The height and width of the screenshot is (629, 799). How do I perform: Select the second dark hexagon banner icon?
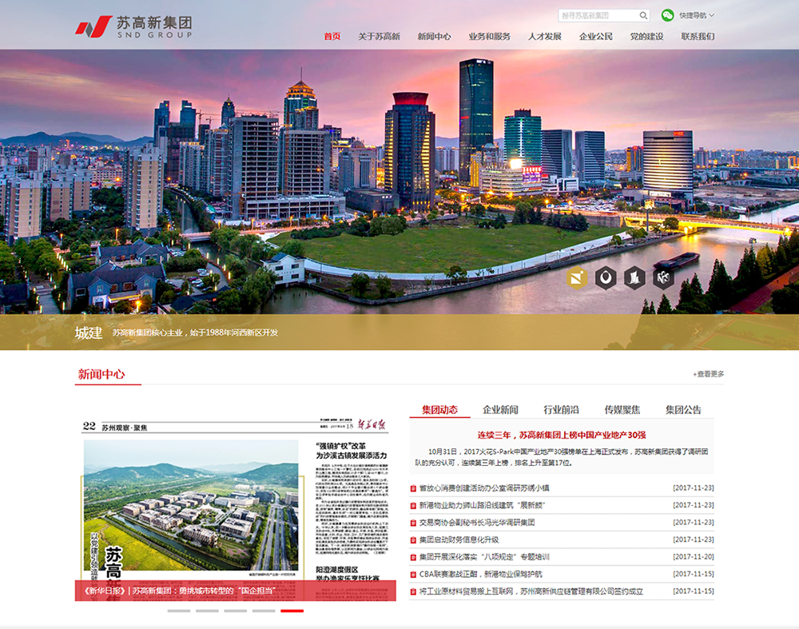point(605,277)
